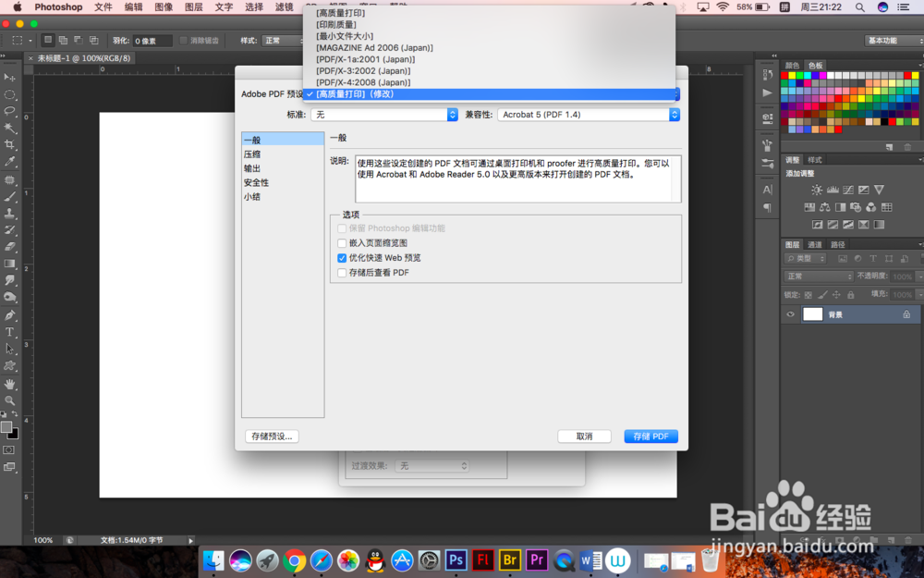The width and height of the screenshot is (924, 578).
Task: Launch Photoshop icon in the Dock
Action: [x=455, y=560]
